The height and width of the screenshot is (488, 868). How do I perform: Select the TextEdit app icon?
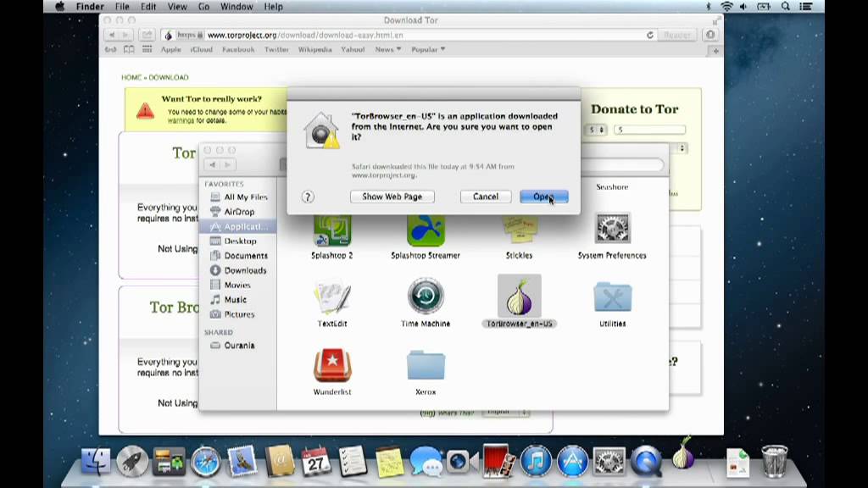click(332, 297)
